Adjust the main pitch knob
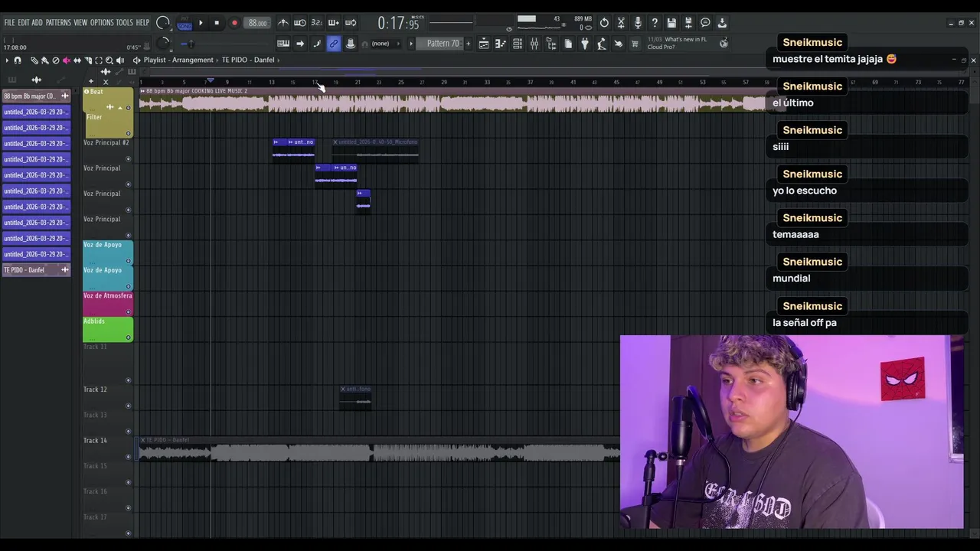 tap(163, 43)
